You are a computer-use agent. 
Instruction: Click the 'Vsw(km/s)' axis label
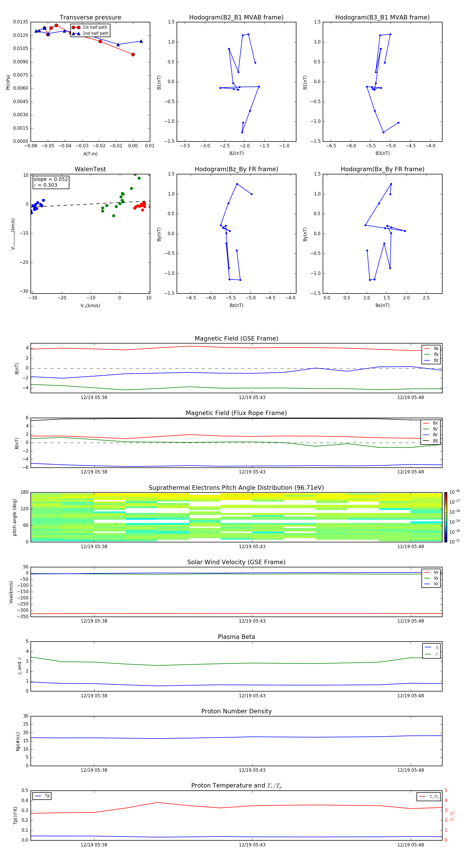pyautogui.click(x=11, y=592)
